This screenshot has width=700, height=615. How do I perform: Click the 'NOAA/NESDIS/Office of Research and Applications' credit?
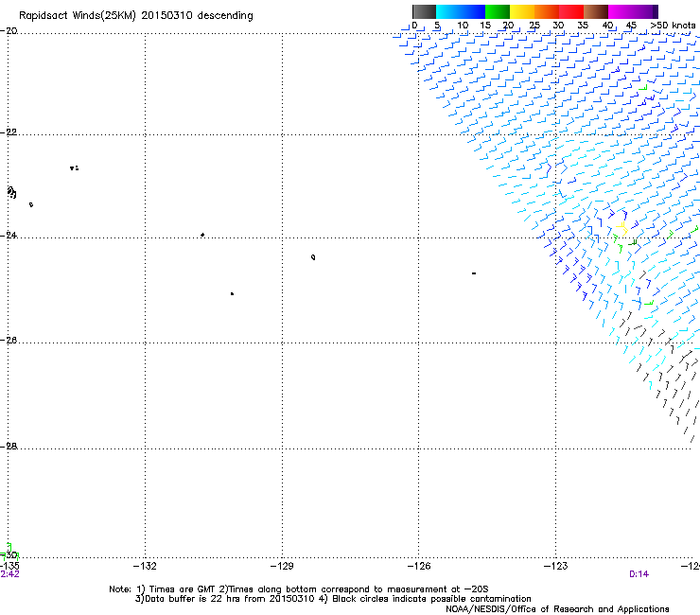(x=557, y=609)
